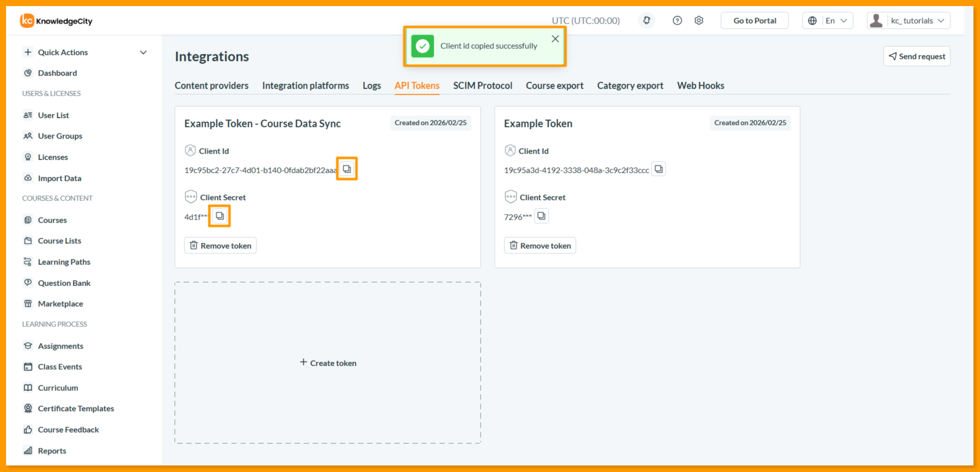Remove the Example Token
This screenshot has width=980, height=472.
click(x=540, y=245)
